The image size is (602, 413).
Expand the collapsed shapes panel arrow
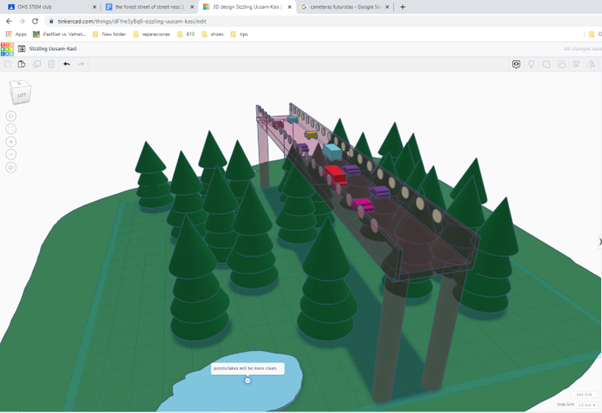(600, 242)
